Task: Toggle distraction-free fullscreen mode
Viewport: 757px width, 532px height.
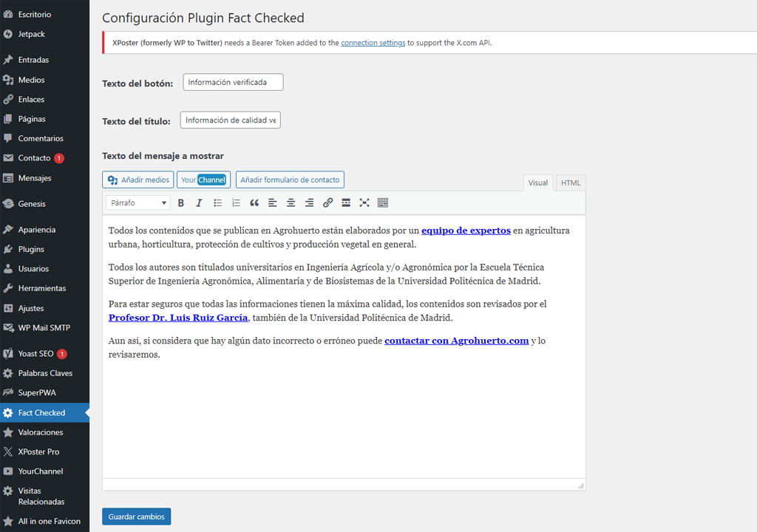Action: (x=364, y=202)
